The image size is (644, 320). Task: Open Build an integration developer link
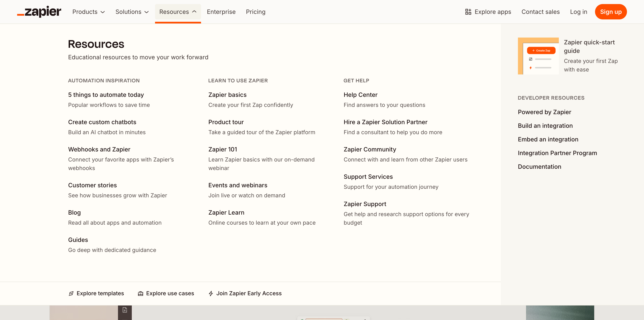coord(545,126)
